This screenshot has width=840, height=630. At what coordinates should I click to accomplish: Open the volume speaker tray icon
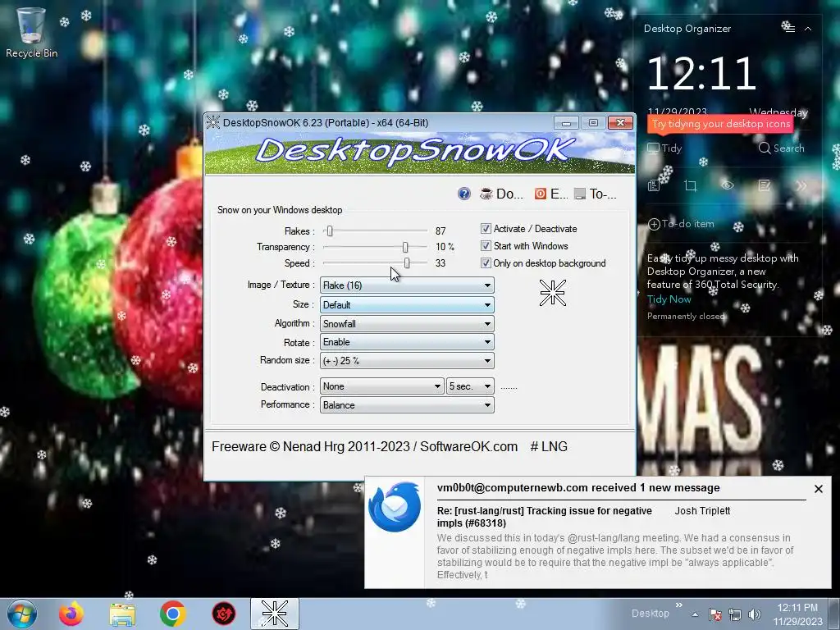point(755,614)
